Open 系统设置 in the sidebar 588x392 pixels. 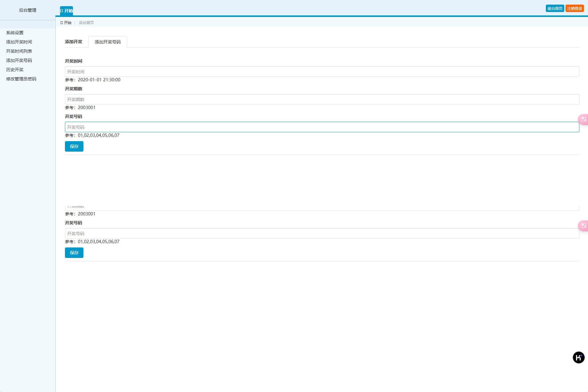(15, 33)
